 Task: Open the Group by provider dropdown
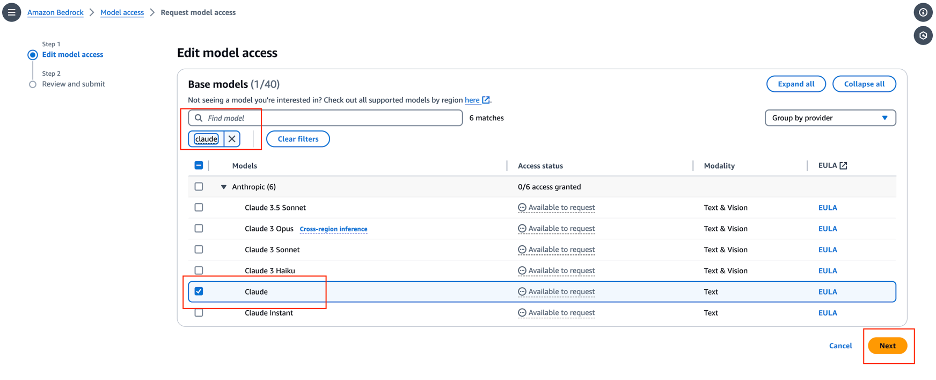(830, 118)
